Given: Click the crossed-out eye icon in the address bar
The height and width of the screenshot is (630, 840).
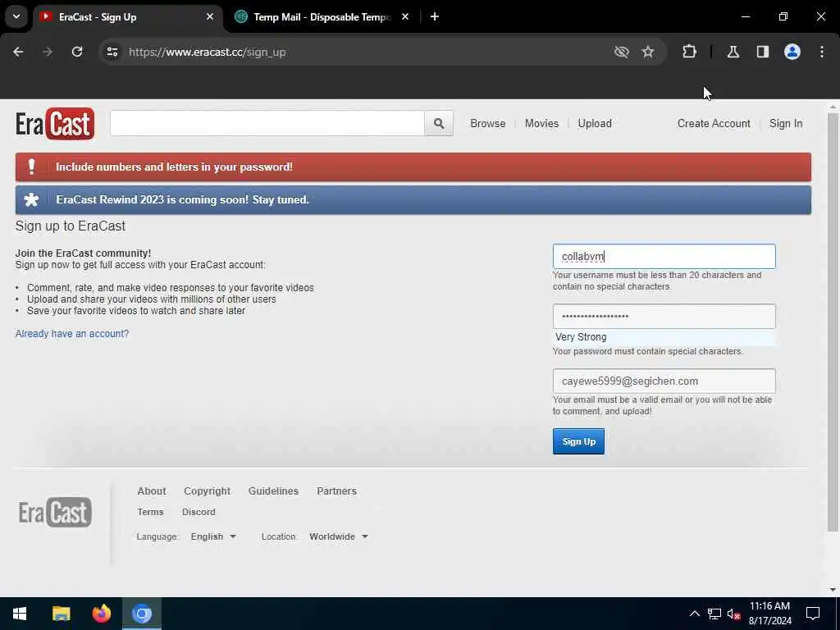Looking at the screenshot, I should pos(622,52).
